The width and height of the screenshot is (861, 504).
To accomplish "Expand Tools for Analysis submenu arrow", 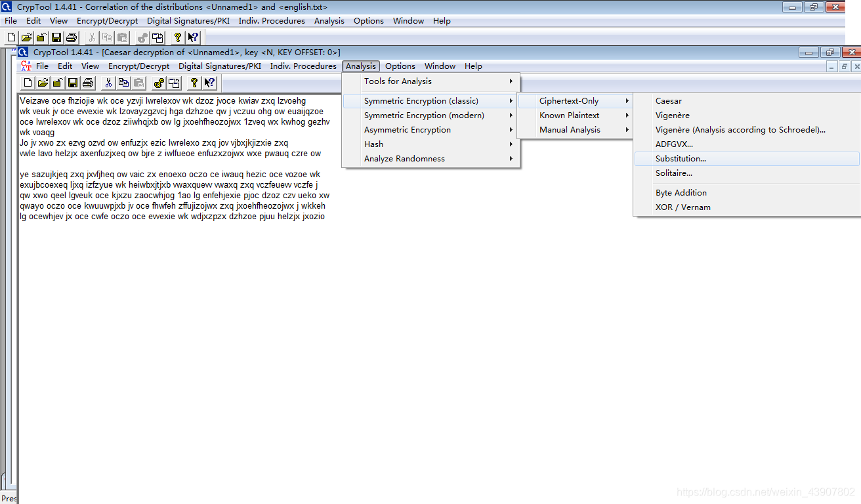I will (x=511, y=81).
